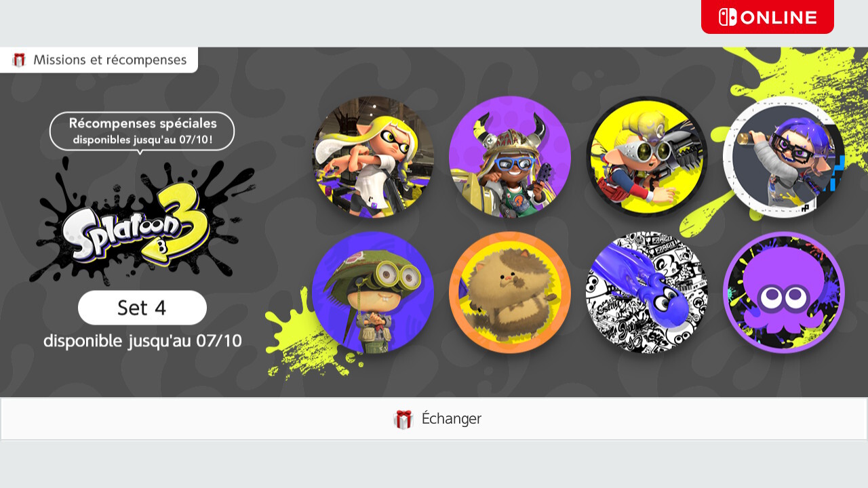
Task: Pick the blue squid on graffiti icon
Action: 647,292
